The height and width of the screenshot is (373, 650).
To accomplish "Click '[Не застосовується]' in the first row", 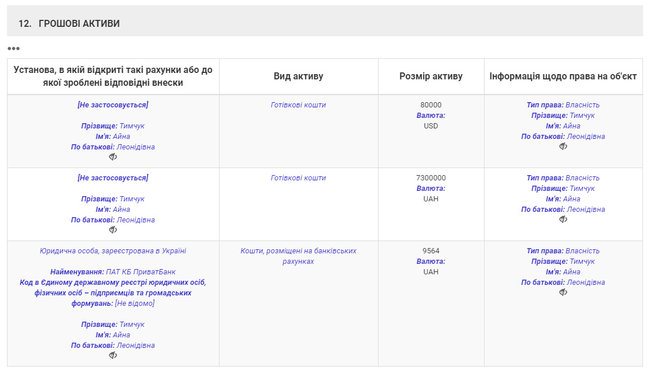I will (113, 105).
